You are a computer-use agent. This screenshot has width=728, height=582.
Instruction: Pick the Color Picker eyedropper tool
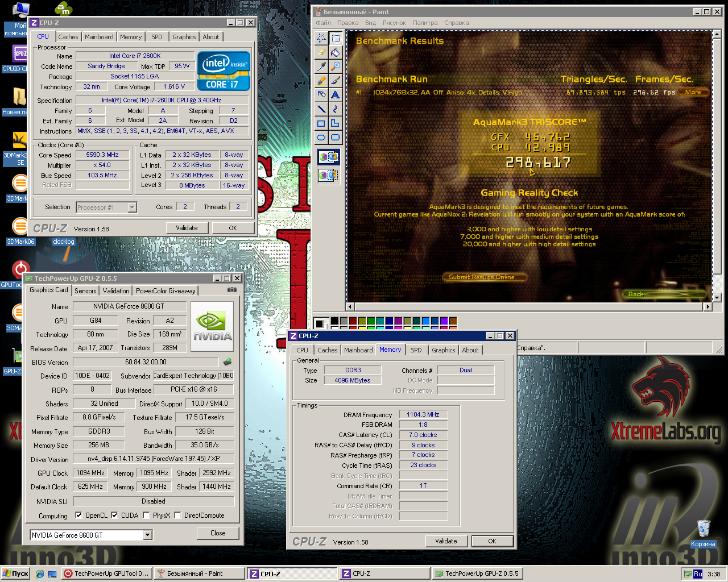click(x=321, y=66)
